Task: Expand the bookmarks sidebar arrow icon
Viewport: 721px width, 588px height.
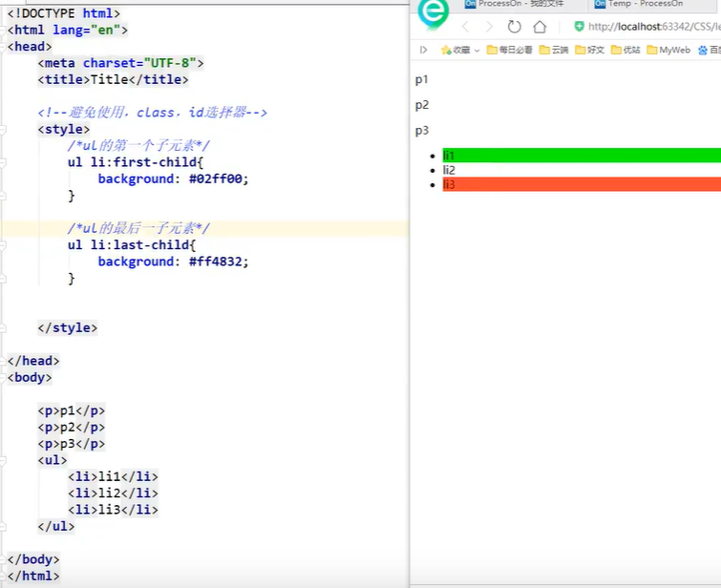Action: (423, 50)
